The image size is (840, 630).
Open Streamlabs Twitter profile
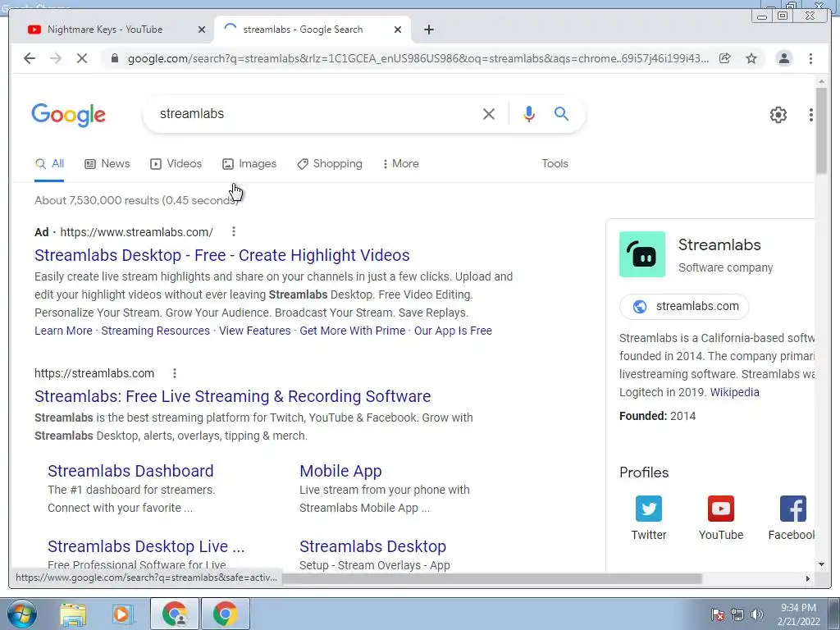tap(648, 518)
